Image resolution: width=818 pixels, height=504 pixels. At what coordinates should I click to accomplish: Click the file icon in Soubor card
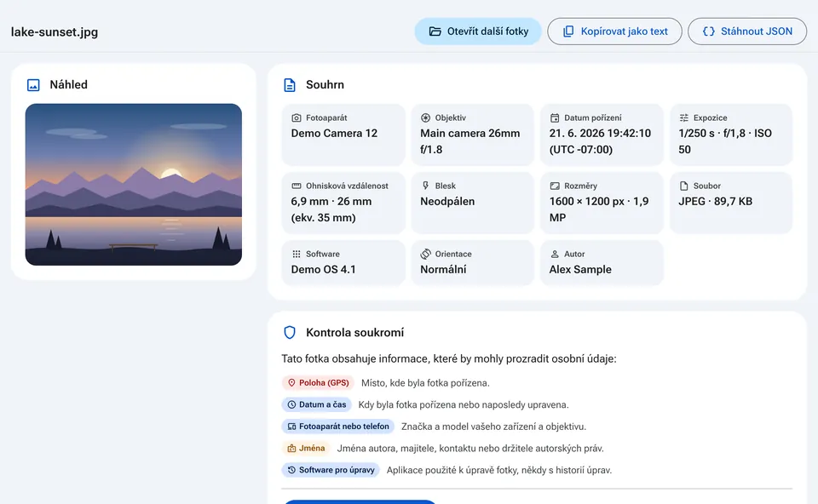point(684,186)
